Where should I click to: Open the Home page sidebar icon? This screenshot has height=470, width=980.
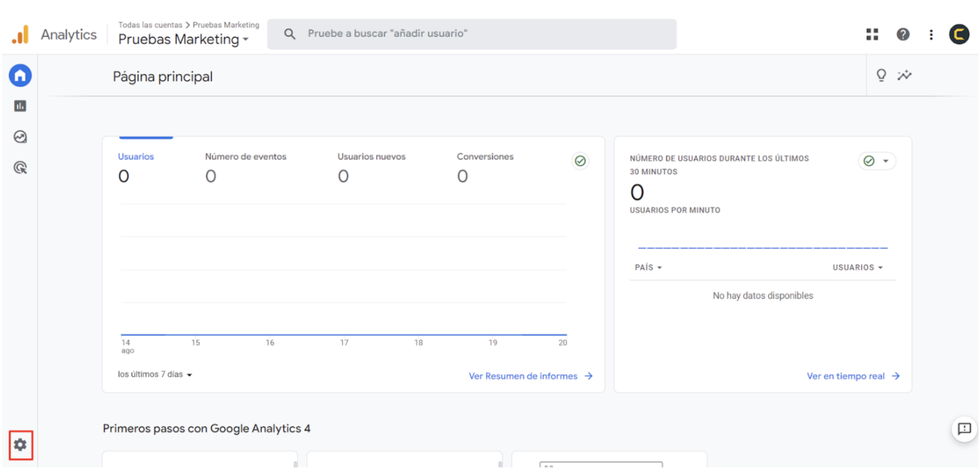[x=20, y=75]
